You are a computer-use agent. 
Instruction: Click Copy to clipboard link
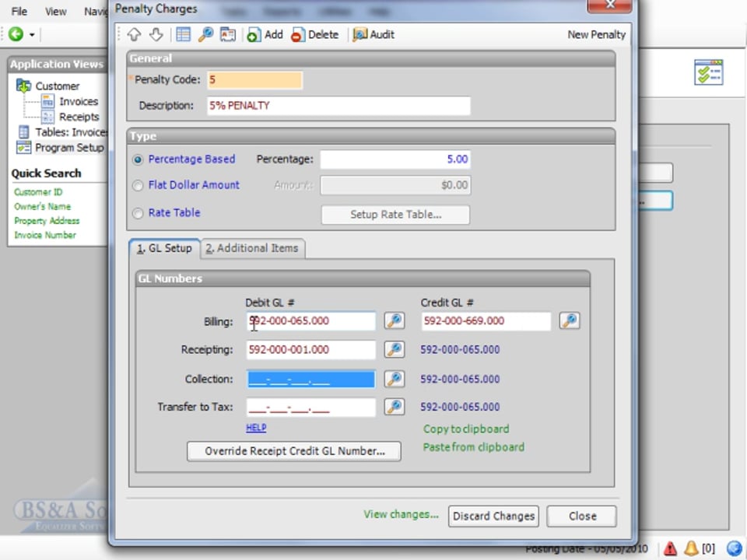point(466,429)
